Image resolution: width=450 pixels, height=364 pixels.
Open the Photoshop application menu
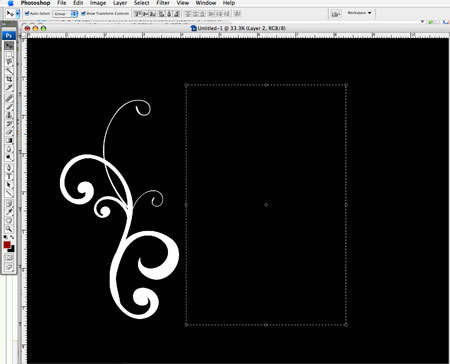(x=35, y=3)
